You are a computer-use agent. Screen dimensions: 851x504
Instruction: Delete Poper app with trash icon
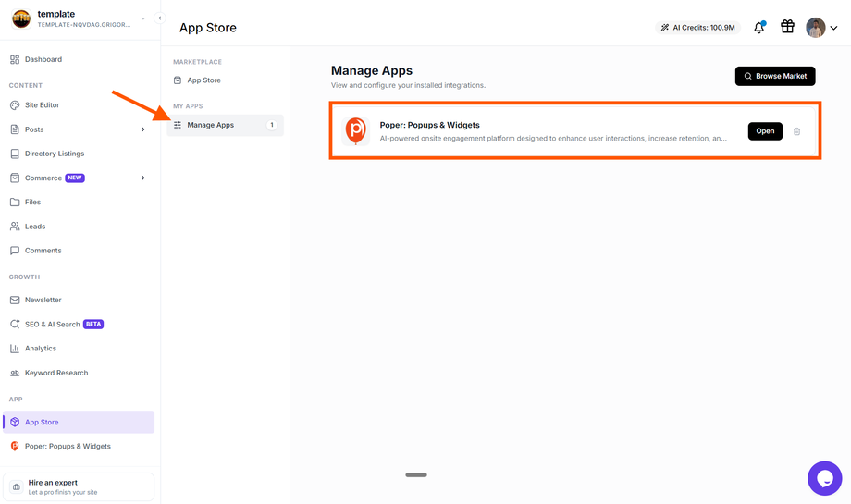(x=796, y=131)
